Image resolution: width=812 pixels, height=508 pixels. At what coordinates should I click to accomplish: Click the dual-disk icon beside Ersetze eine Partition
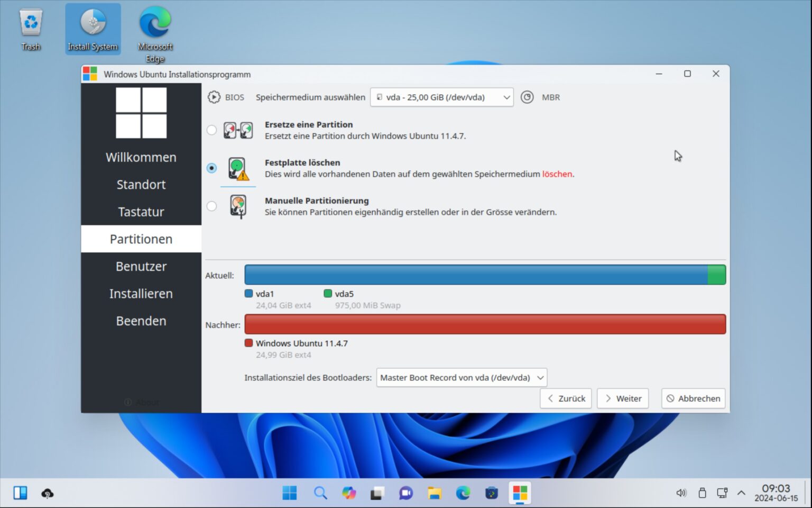pyautogui.click(x=237, y=130)
